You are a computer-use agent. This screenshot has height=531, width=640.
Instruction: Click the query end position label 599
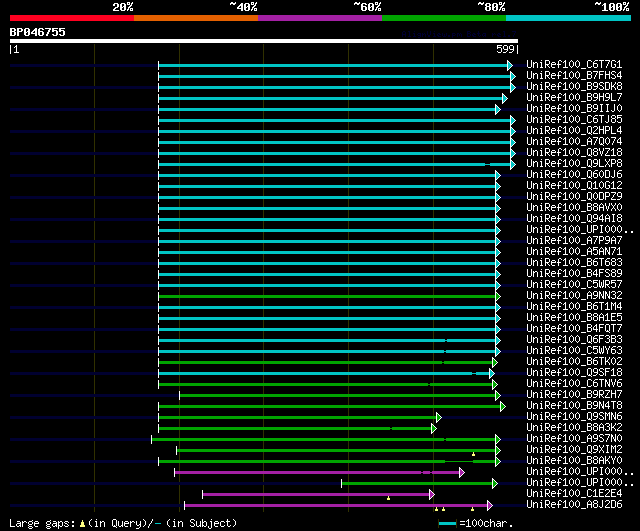click(x=505, y=49)
